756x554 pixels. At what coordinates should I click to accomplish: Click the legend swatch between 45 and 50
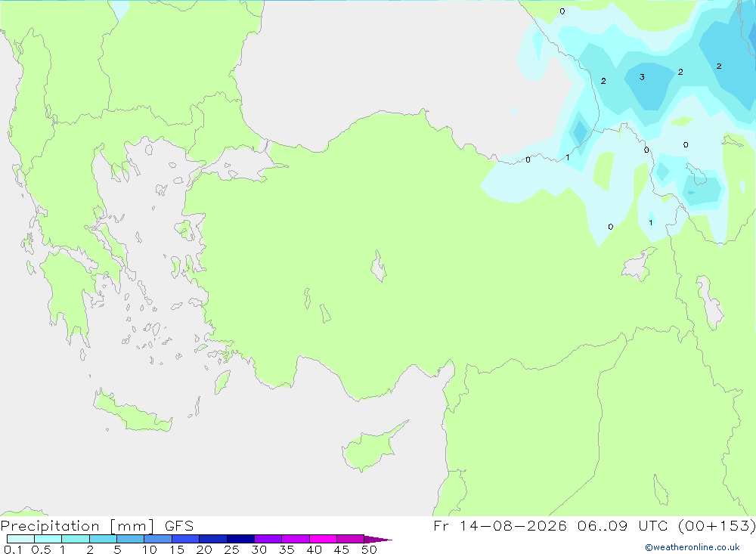351,539
